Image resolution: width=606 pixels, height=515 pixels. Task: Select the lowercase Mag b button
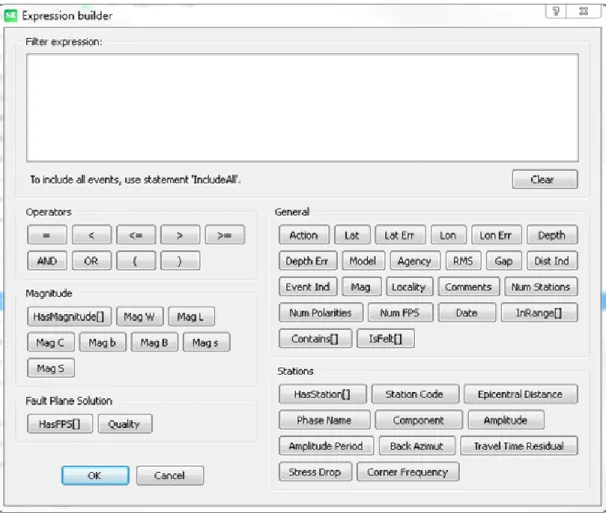click(102, 342)
